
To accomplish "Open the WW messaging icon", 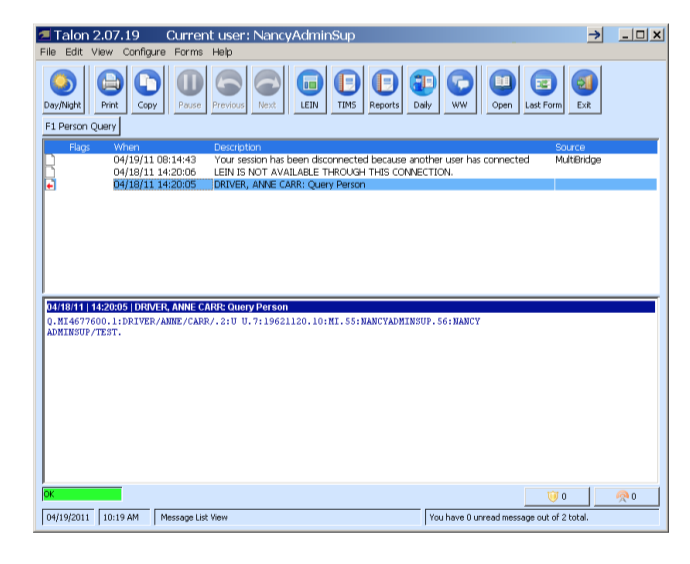I will [460, 90].
